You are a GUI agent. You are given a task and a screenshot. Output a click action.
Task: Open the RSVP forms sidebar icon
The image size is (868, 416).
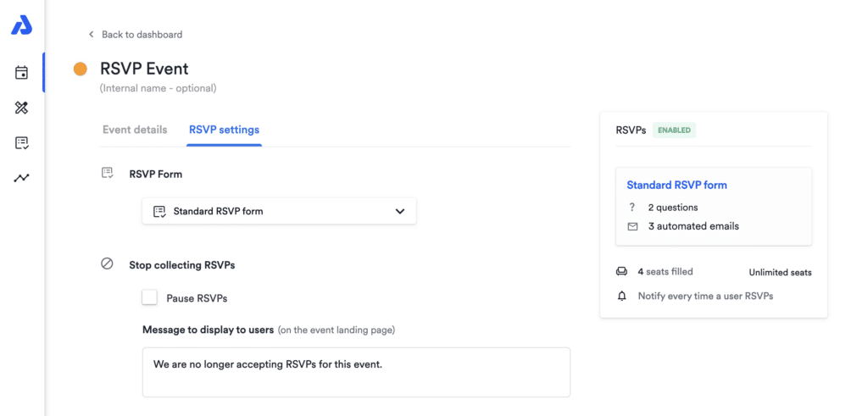[21, 143]
